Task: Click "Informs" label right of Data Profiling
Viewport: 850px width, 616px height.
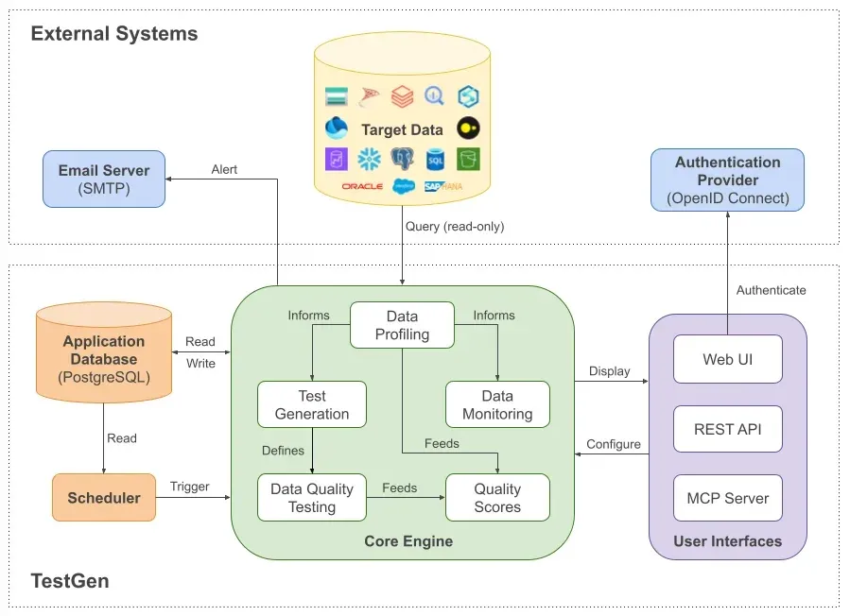Action: (x=494, y=316)
